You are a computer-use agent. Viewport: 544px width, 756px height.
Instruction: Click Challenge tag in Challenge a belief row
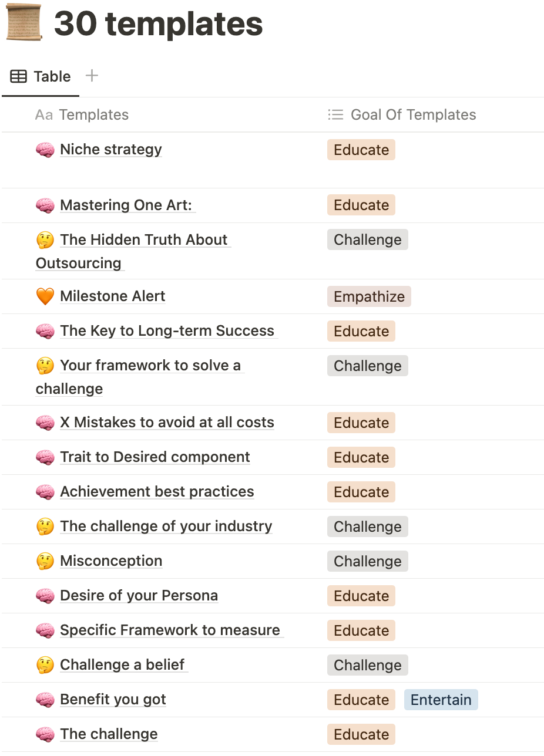point(368,665)
